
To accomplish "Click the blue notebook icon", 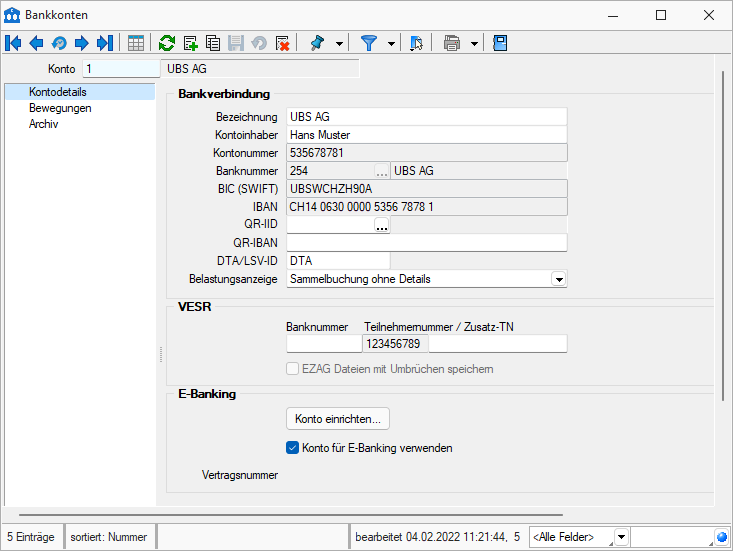I will pyautogui.click(x=500, y=43).
